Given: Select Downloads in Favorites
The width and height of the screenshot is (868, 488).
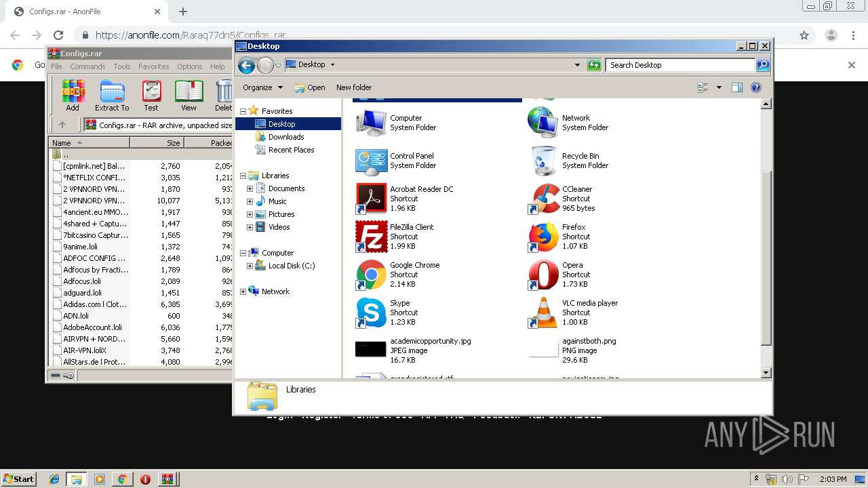Looking at the screenshot, I should [286, 137].
